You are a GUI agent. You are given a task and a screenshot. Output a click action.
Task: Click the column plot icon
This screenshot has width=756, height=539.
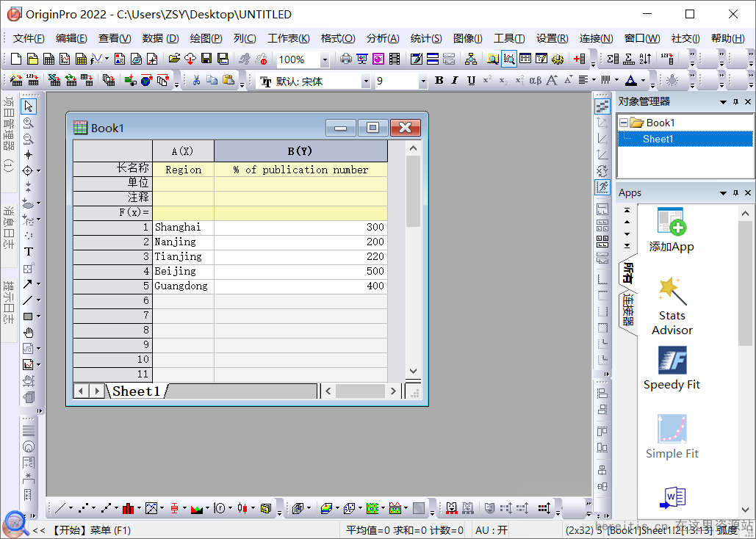click(128, 508)
